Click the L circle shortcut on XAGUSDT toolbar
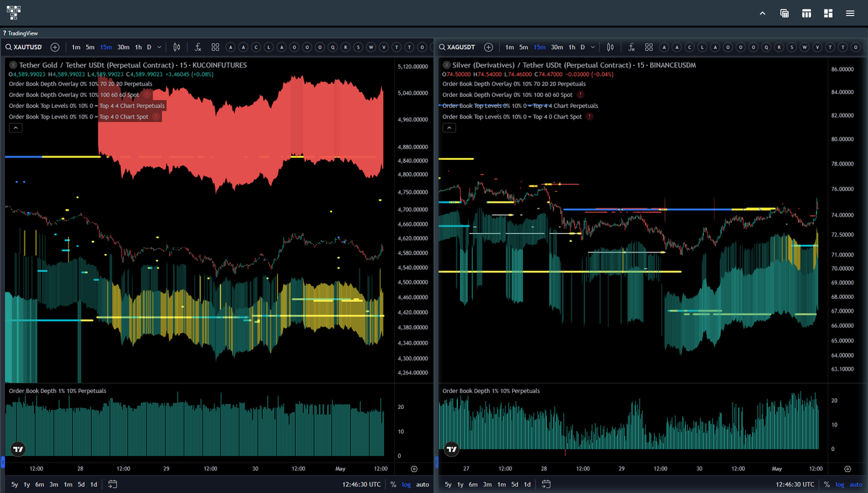The image size is (868, 493). (702, 47)
